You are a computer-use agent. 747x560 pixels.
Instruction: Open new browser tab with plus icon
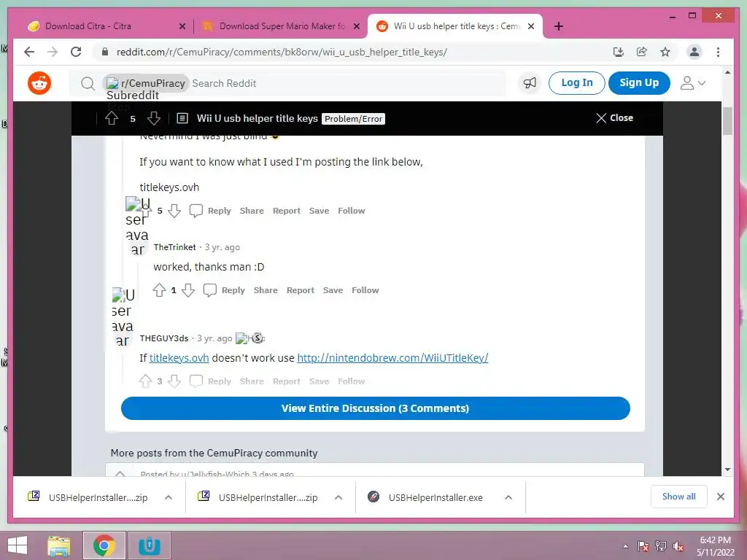[558, 26]
